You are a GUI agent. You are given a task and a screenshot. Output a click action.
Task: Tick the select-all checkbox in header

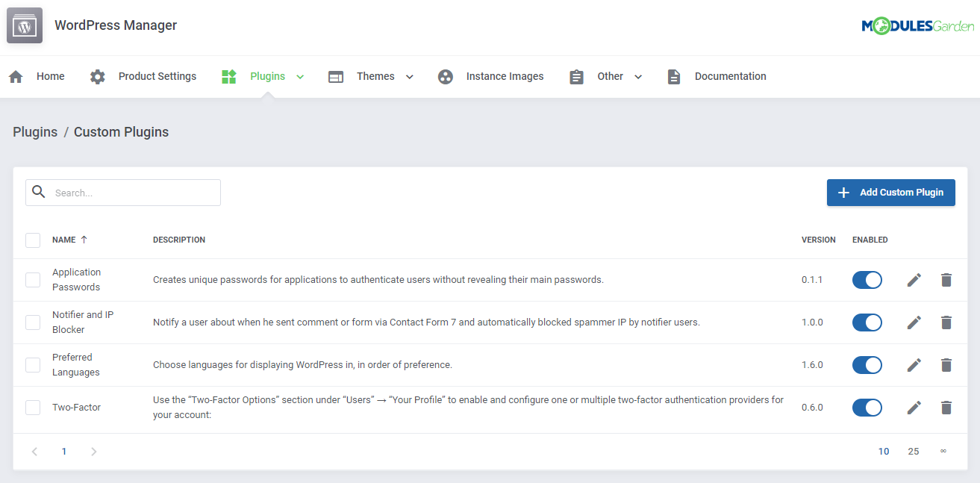coord(33,240)
